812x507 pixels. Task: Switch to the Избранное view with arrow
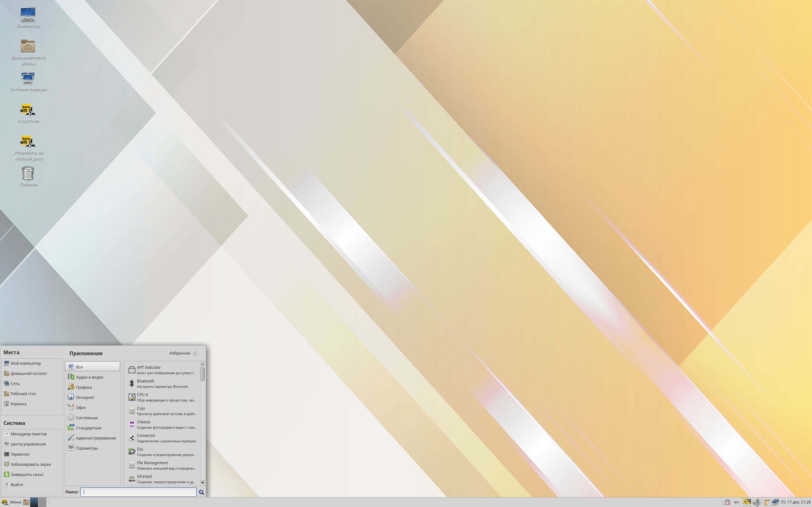183,353
